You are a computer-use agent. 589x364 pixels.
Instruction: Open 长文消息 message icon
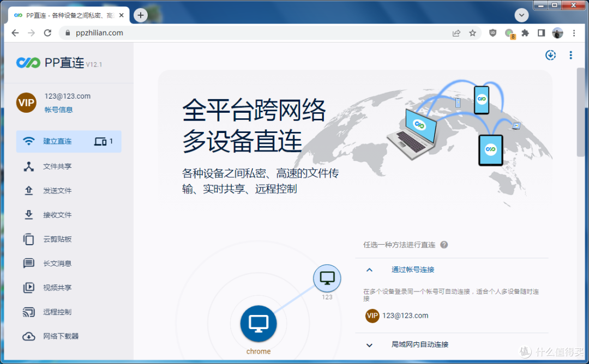pyautogui.click(x=28, y=263)
